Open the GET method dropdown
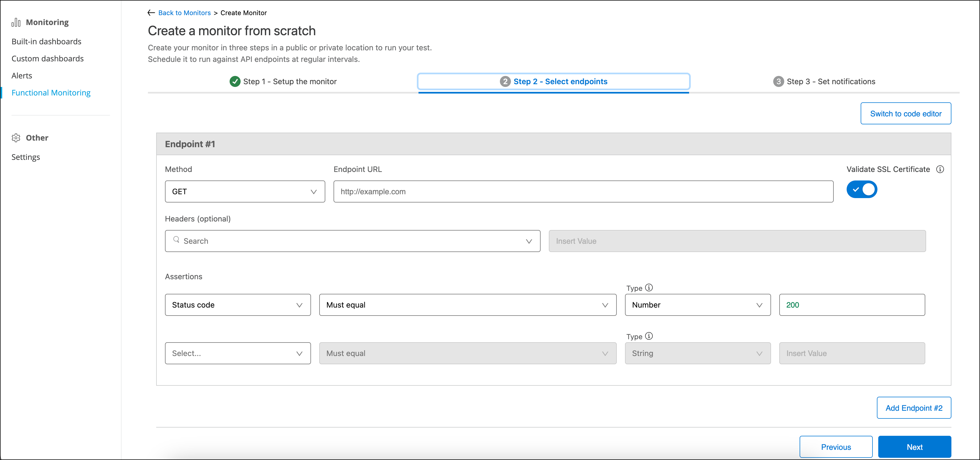Viewport: 980px width, 460px height. click(x=245, y=191)
